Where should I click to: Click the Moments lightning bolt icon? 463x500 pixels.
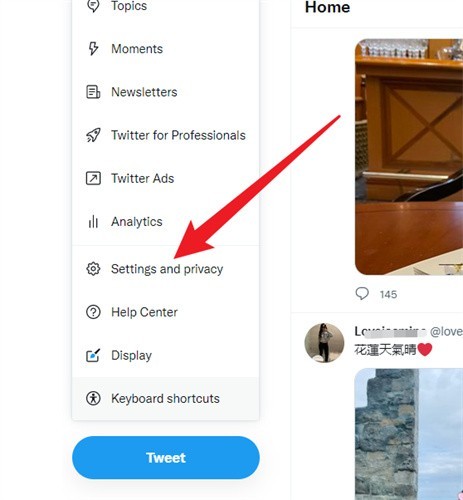coord(93,49)
